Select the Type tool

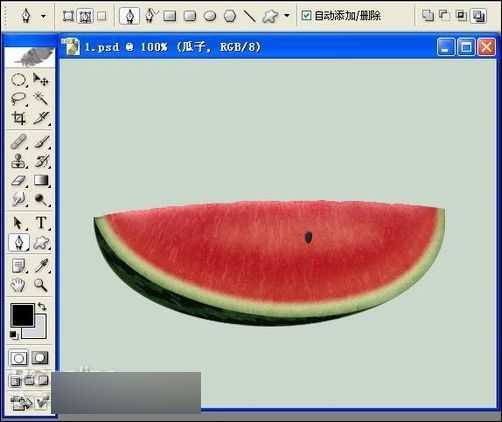(41, 223)
